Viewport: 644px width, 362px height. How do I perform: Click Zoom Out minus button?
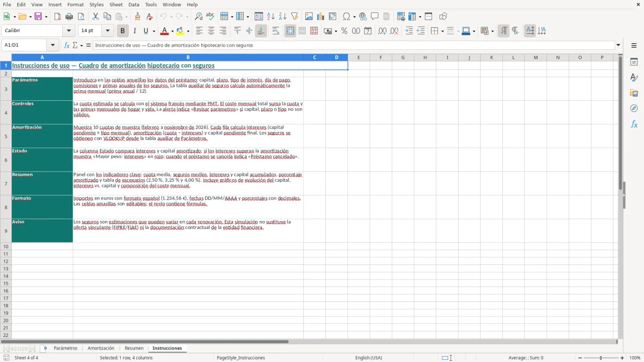click(580, 358)
